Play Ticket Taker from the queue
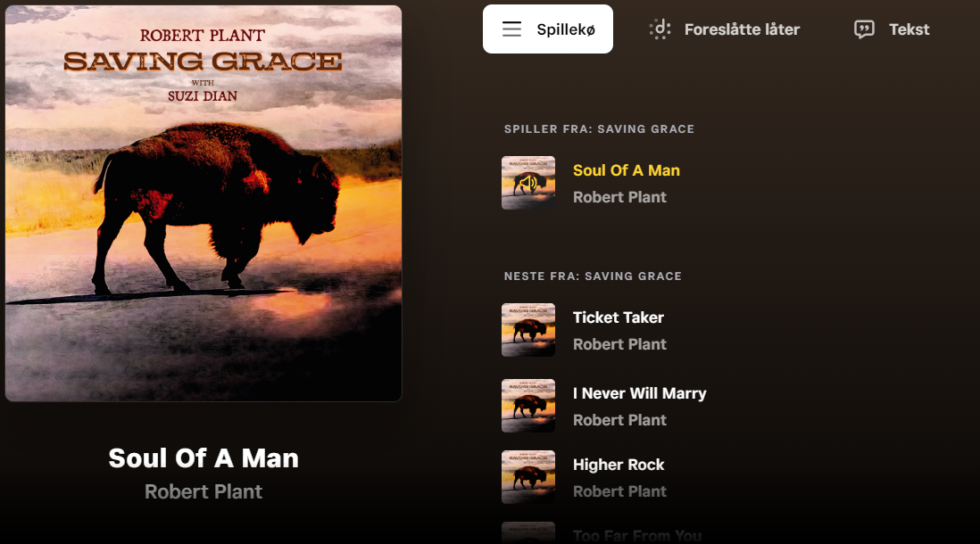The width and height of the screenshot is (980, 544). [x=619, y=317]
